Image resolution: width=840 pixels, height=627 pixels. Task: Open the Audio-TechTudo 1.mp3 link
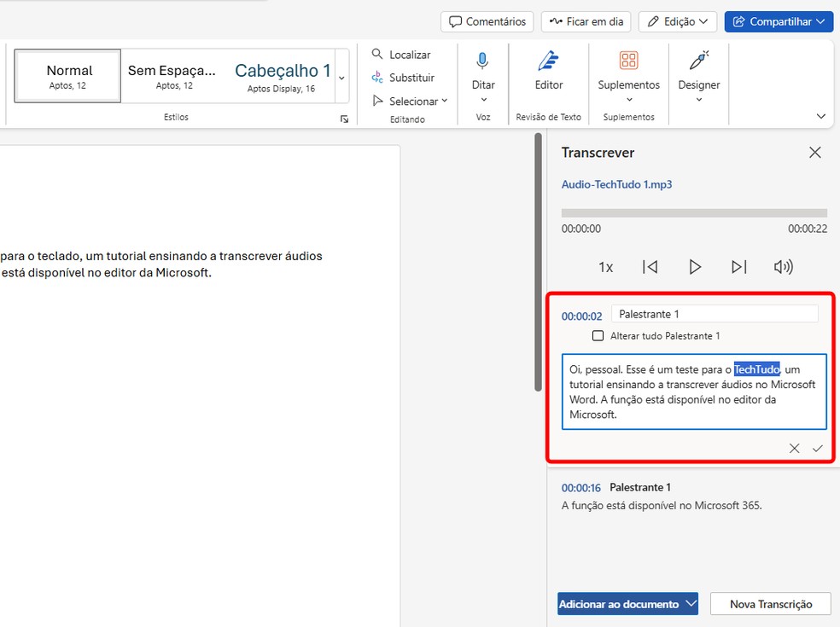pyautogui.click(x=616, y=184)
